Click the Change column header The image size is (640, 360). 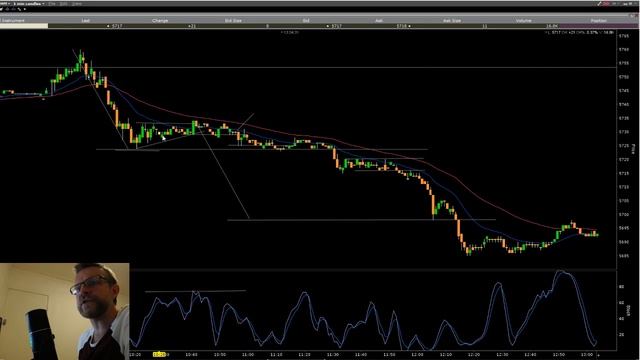(x=160, y=20)
